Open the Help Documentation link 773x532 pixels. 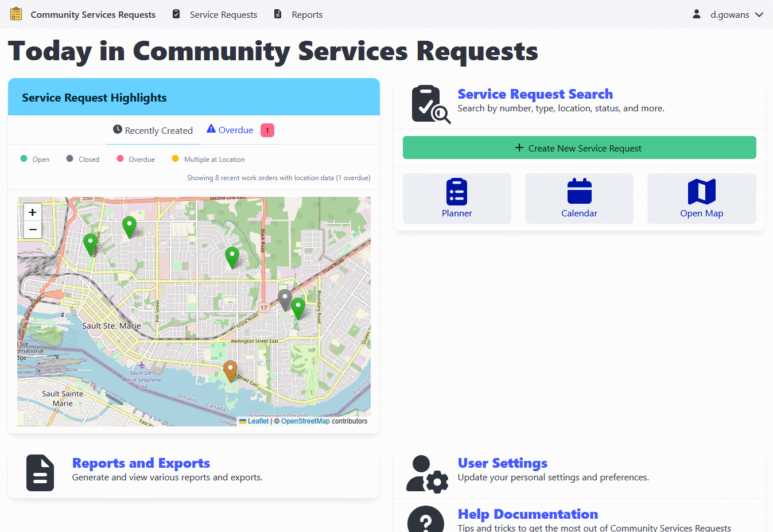pos(527,514)
